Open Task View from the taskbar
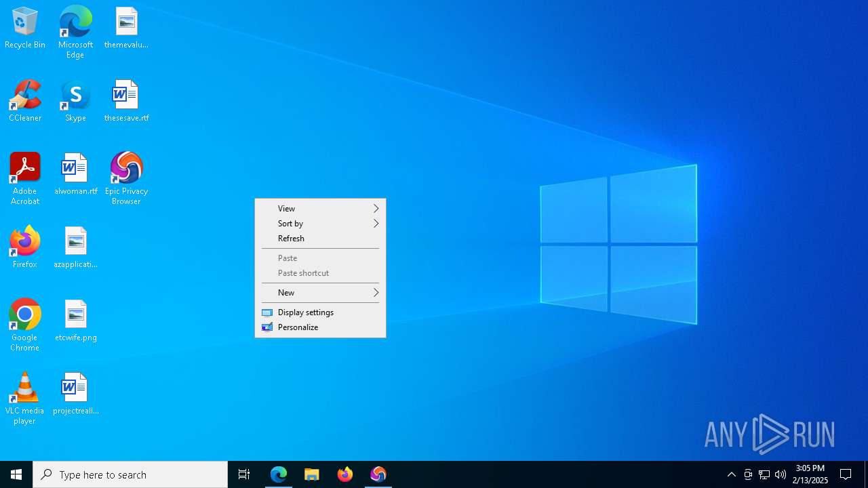Screen dimensions: 868x488 pos(244,474)
